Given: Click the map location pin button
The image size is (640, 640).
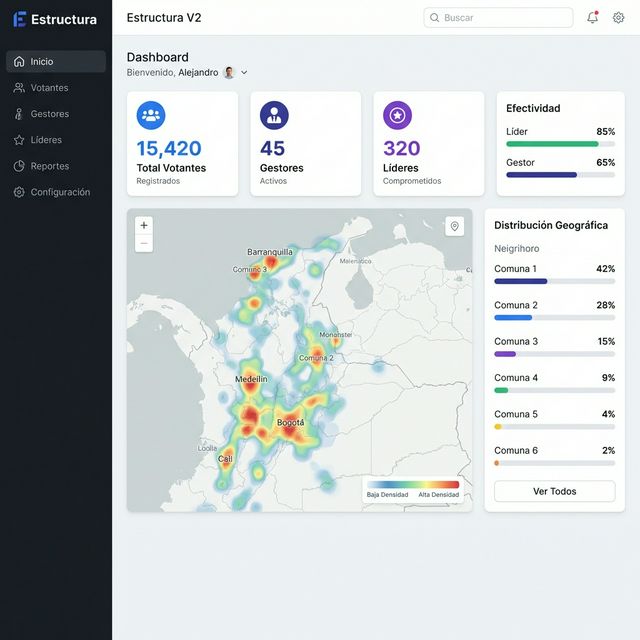Looking at the screenshot, I should (454, 226).
